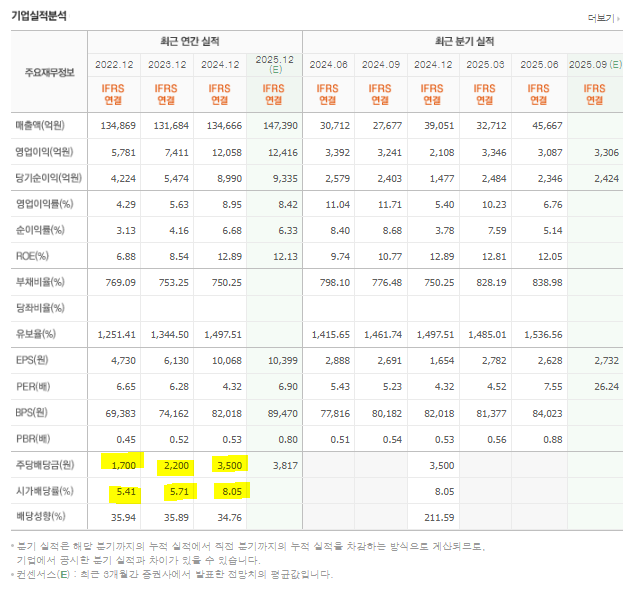640x591 pixels.
Task: Select the PER(배) row label
Action: pyautogui.click(x=33, y=387)
